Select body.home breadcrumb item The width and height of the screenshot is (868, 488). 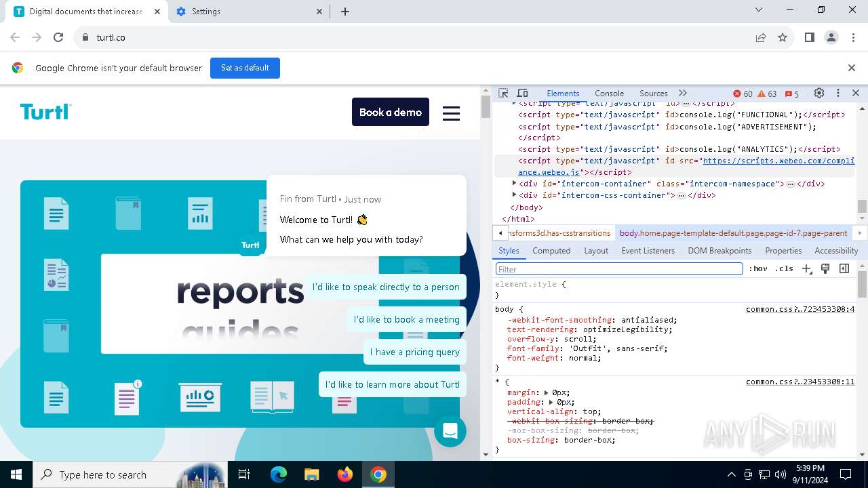point(733,233)
